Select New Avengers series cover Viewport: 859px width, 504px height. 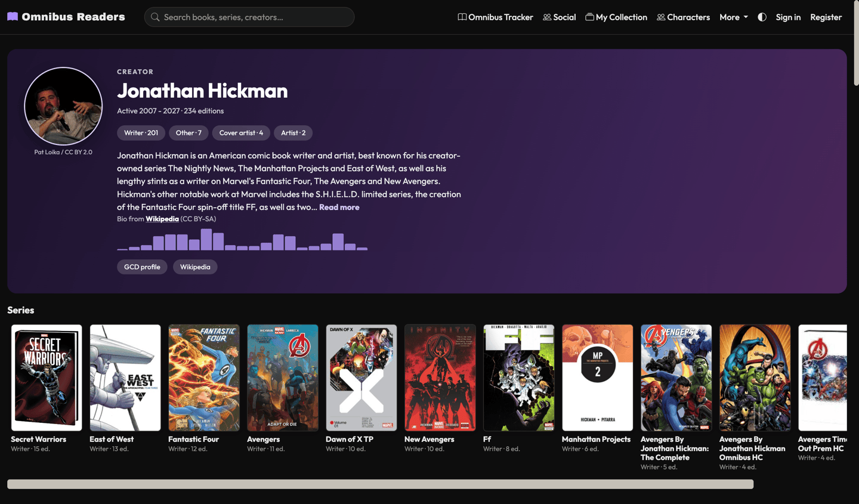pos(440,378)
